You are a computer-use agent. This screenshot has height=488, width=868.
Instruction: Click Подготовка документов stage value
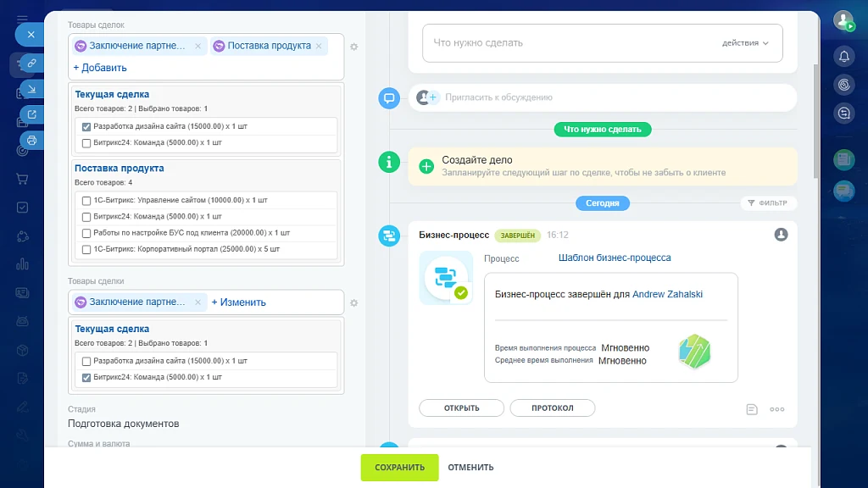[x=124, y=424]
